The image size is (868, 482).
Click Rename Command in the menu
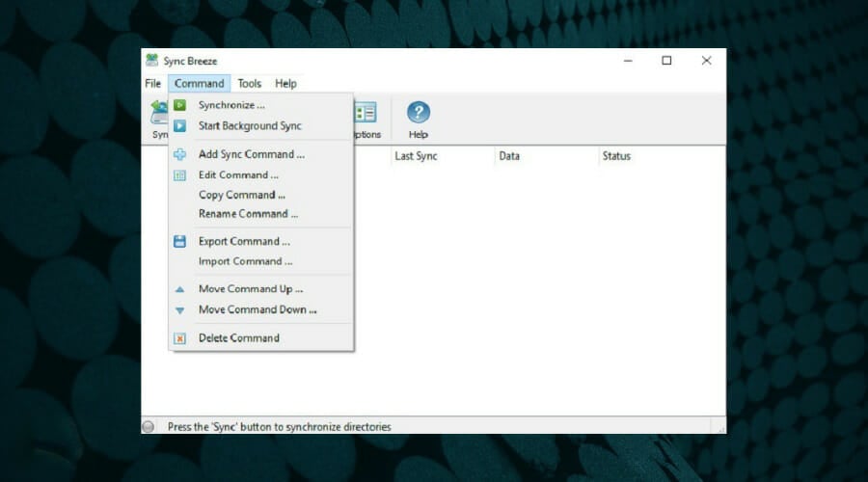click(x=248, y=214)
